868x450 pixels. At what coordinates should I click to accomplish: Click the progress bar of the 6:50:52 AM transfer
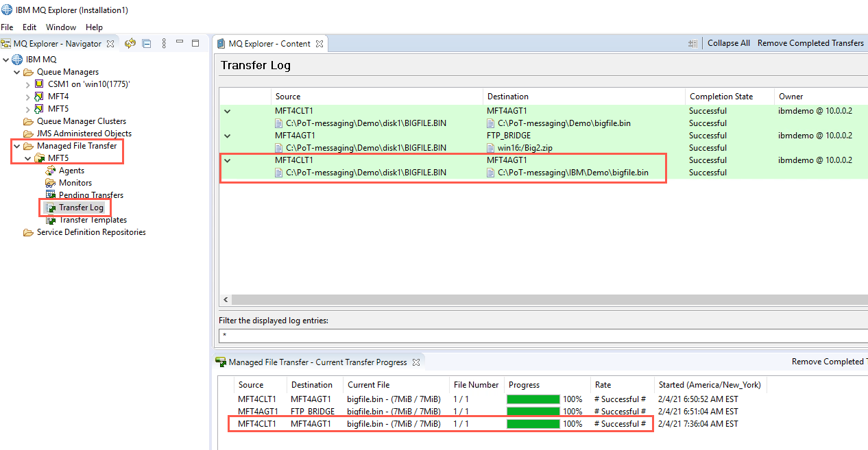click(533, 399)
